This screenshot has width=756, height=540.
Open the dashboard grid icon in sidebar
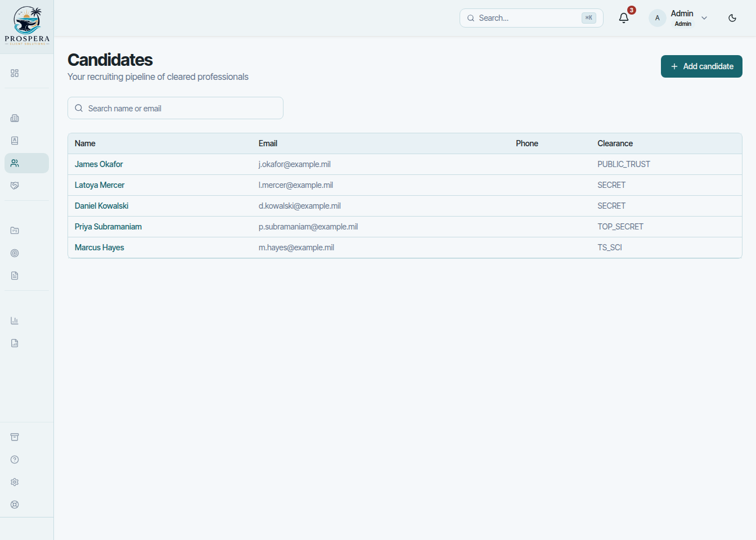pos(15,73)
